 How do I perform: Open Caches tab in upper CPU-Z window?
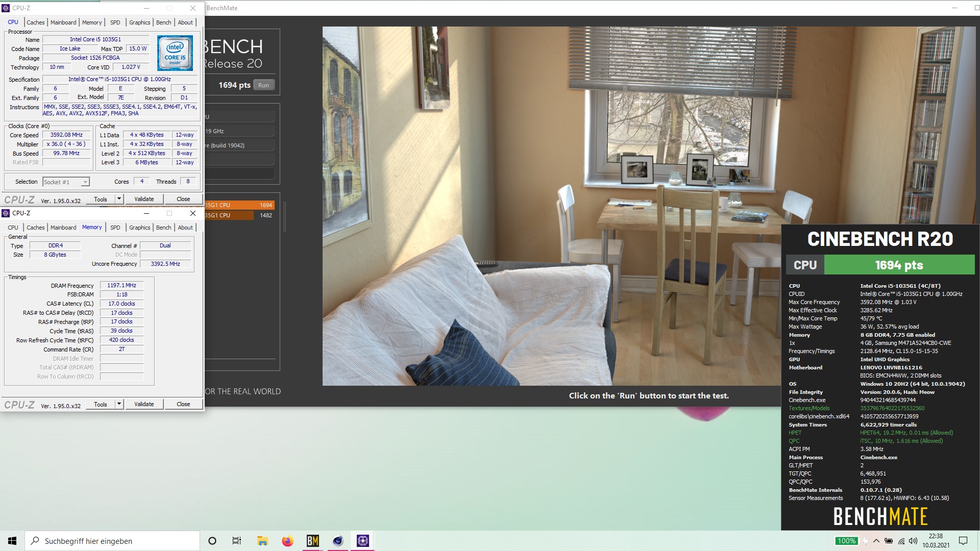pyautogui.click(x=35, y=22)
